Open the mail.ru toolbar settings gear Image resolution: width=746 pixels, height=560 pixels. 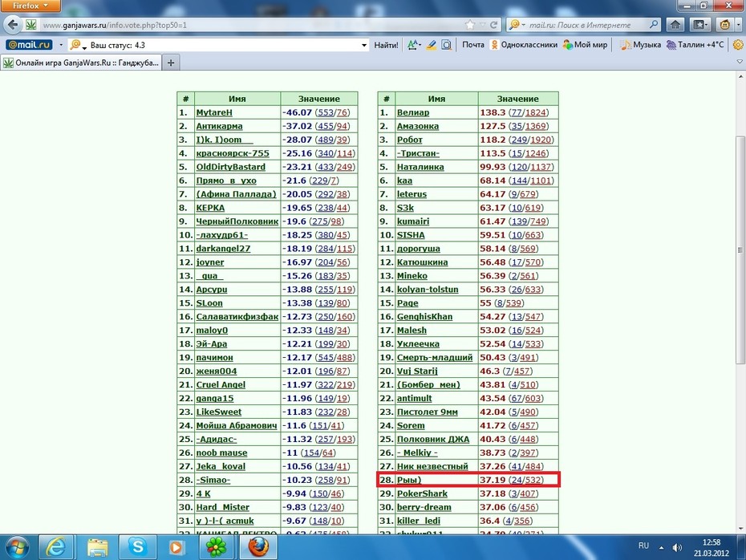point(738,45)
